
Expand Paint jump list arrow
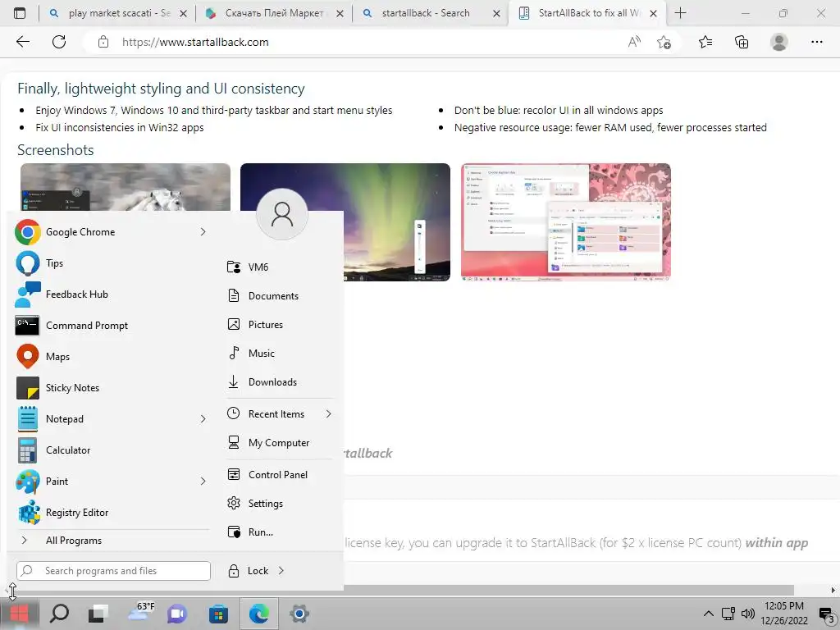(203, 481)
